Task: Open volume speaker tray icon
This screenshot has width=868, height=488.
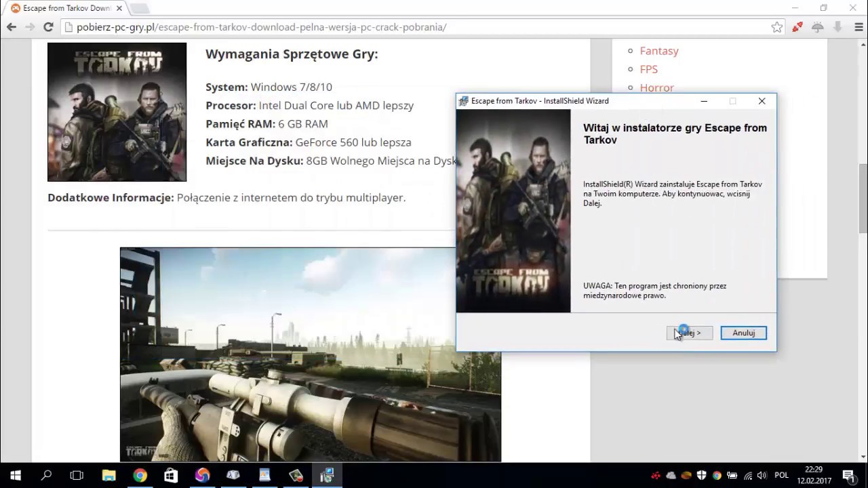Action: [x=762, y=475]
